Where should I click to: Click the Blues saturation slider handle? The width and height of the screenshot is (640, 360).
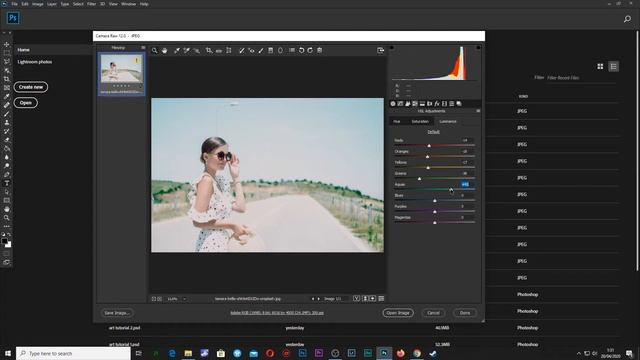coord(435,201)
